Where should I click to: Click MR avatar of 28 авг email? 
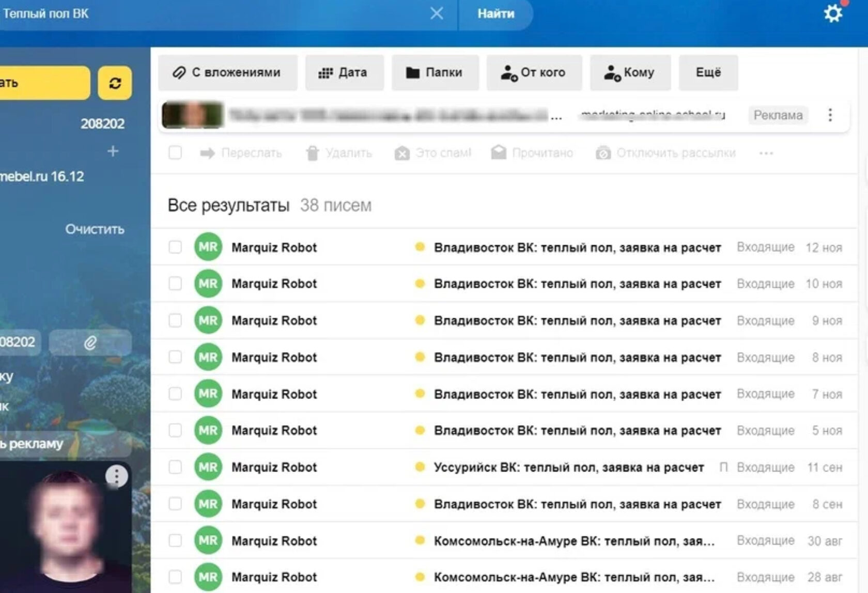pyautogui.click(x=208, y=577)
